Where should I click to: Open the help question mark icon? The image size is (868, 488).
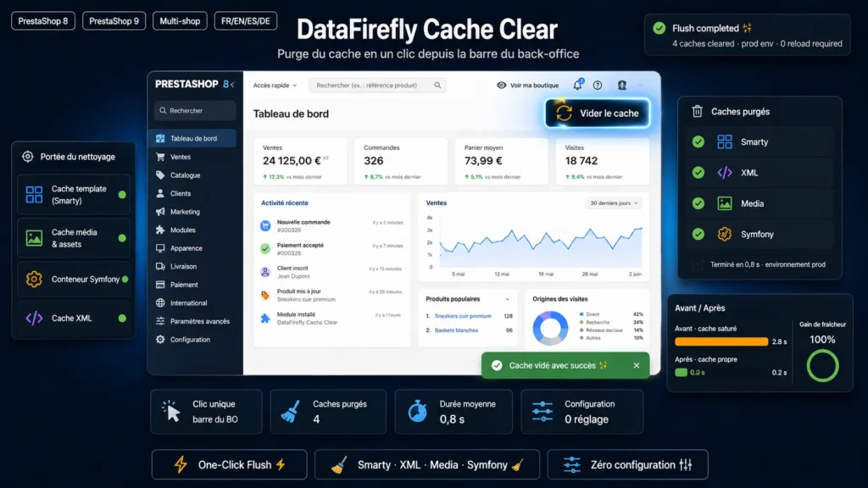pos(598,86)
